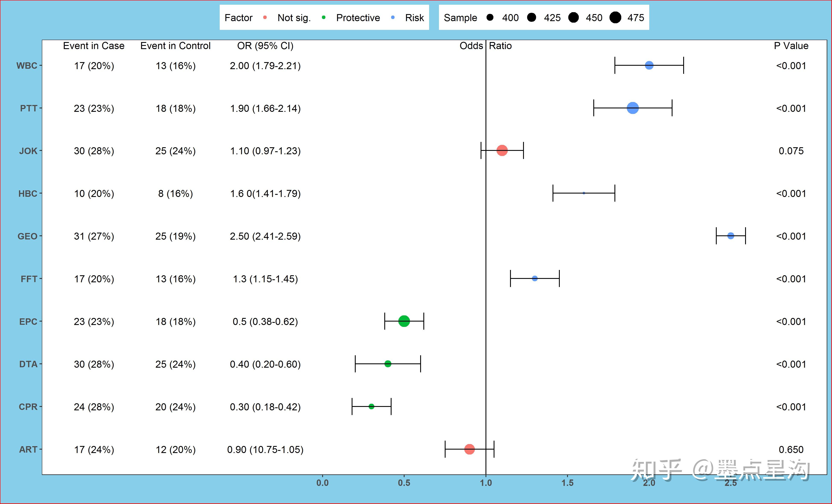Click the red Not sig. legend dot
Image resolution: width=832 pixels, height=504 pixels.
coord(265,17)
